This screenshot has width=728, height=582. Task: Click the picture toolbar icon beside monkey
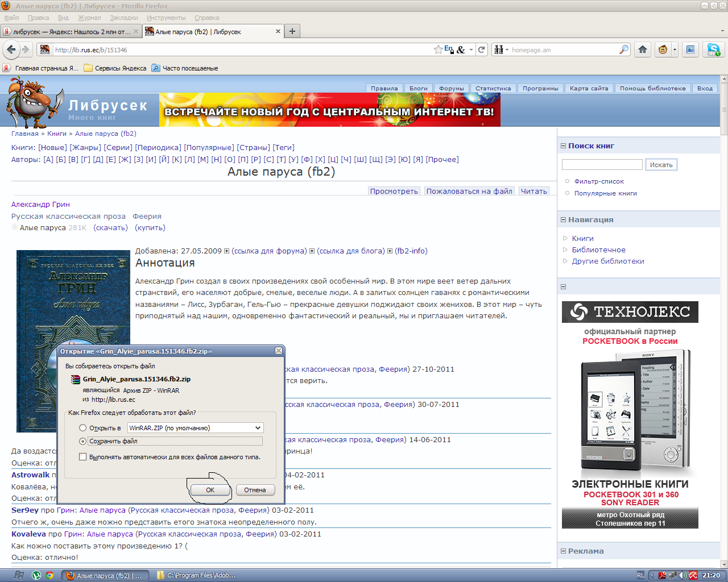[690, 49]
